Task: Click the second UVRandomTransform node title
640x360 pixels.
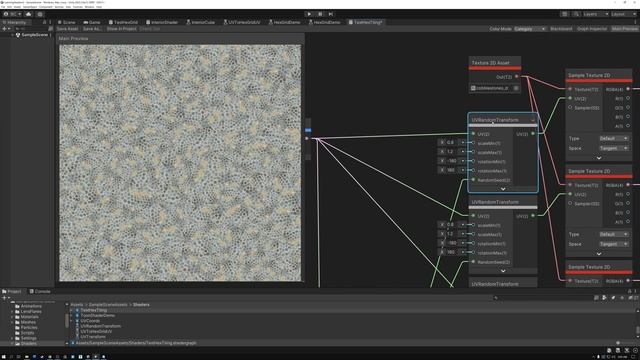Action: [495, 202]
